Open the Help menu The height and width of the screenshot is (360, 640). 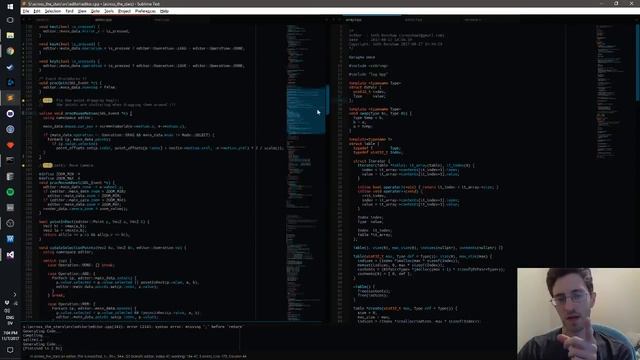[164, 11]
